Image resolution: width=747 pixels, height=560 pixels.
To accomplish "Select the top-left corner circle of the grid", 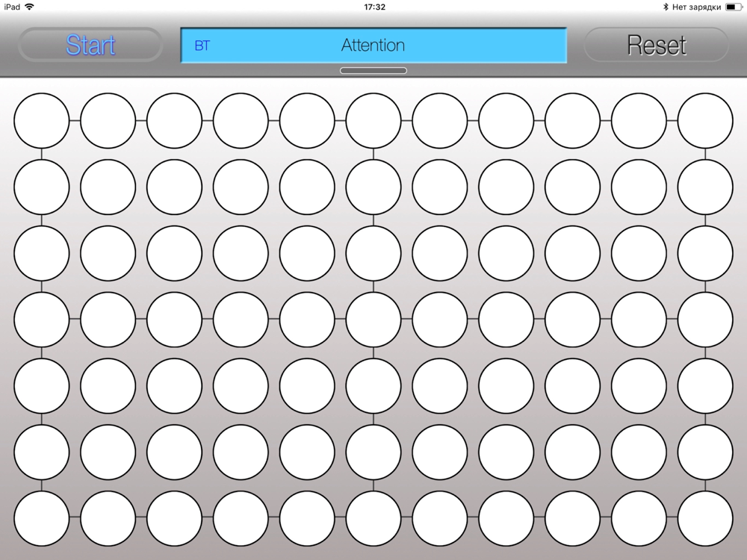I will (x=41, y=120).
